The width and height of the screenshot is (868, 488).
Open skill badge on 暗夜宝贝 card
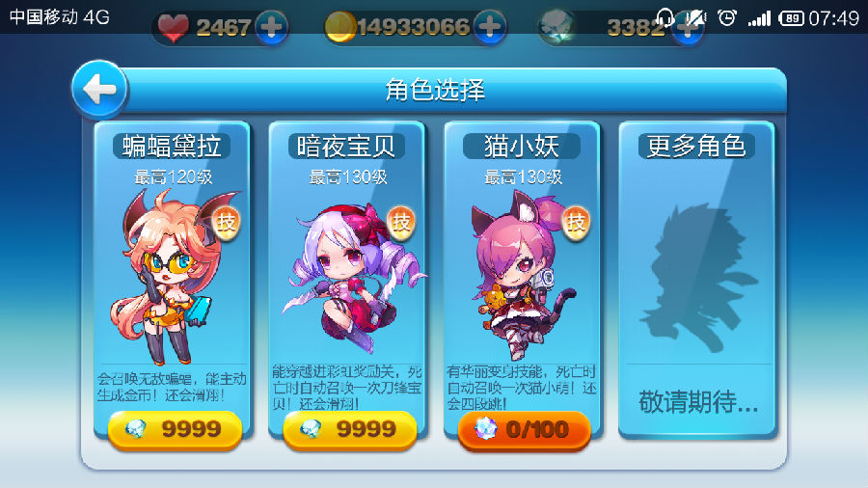click(401, 223)
